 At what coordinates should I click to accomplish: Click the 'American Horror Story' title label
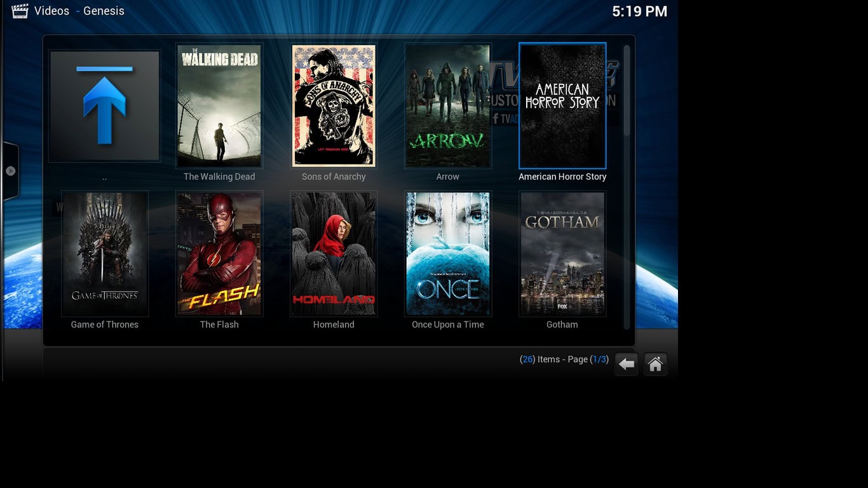click(562, 177)
